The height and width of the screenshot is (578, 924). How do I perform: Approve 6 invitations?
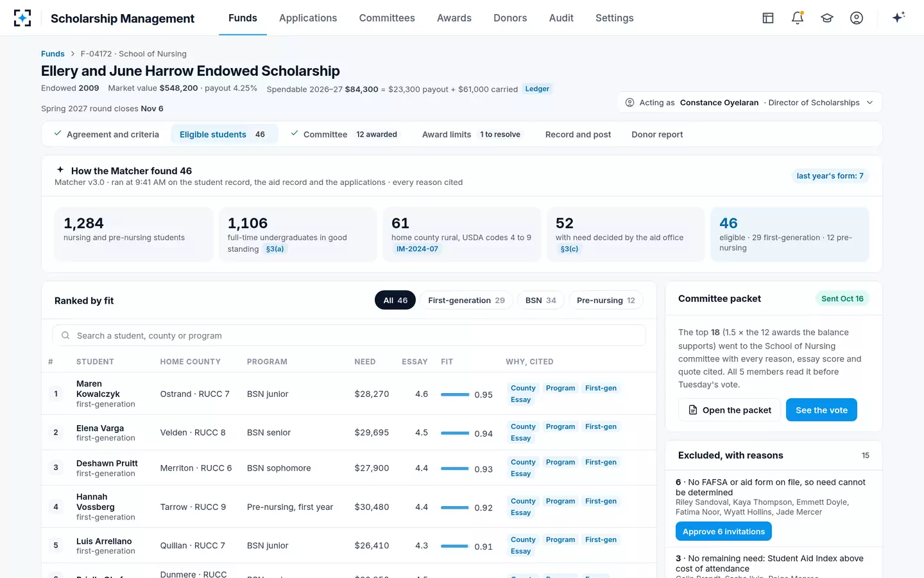[724, 531]
